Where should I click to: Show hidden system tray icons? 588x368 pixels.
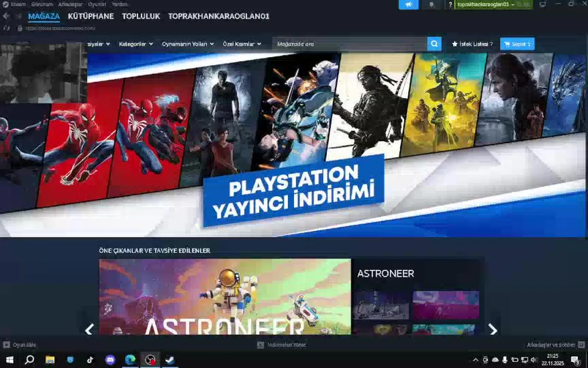pos(476,360)
